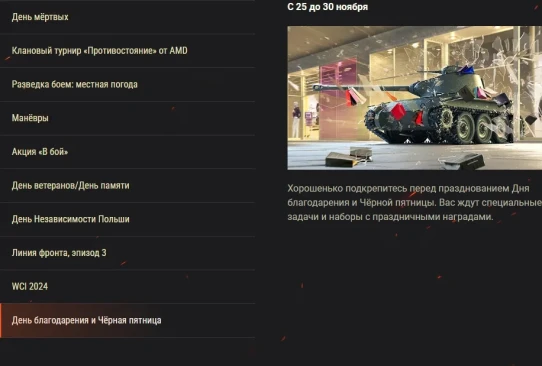Select «День ветеранов/День памяти» event
Image resolution: width=542 pixels, height=366 pixels.
pyautogui.click(x=127, y=186)
